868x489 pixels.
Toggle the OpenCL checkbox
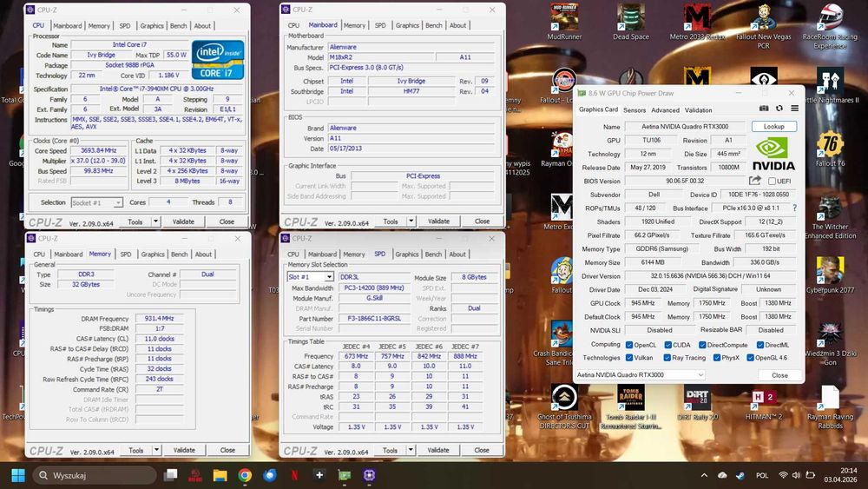pyautogui.click(x=628, y=345)
